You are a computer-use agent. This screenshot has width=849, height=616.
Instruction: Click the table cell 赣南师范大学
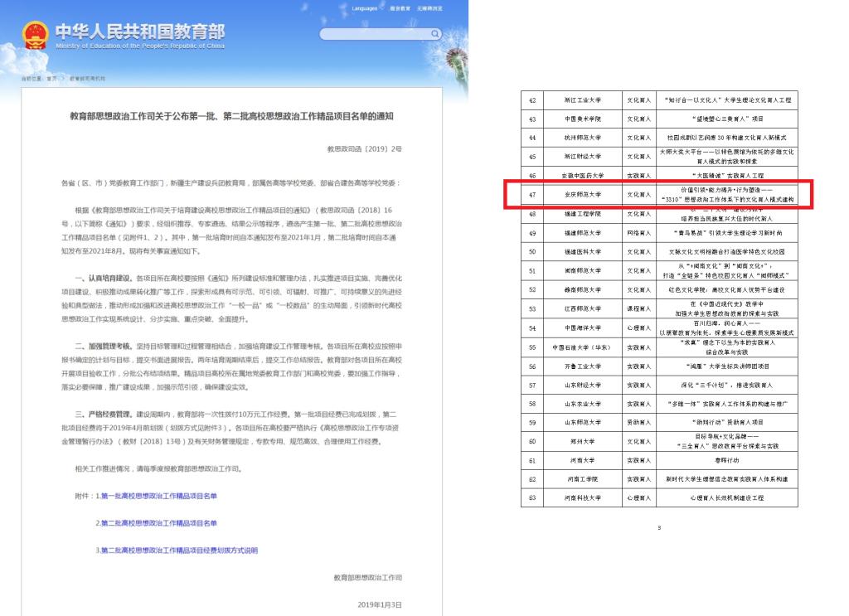coord(583,289)
